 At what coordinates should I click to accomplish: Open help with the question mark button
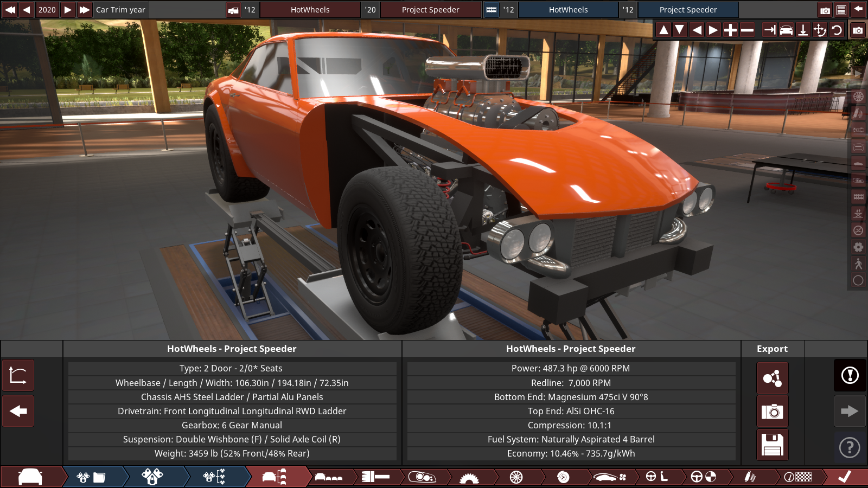pos(850,447)
